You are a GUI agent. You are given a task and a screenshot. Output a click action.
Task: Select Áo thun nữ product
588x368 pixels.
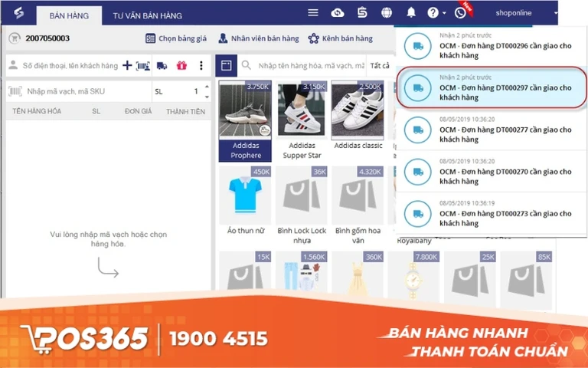245,202
